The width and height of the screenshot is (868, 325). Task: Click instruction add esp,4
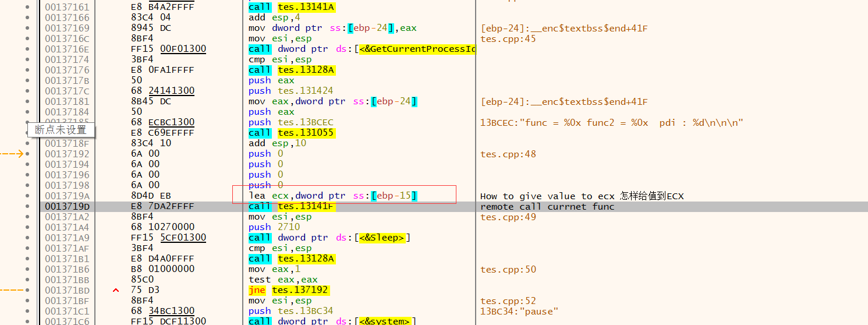point(274,17)
